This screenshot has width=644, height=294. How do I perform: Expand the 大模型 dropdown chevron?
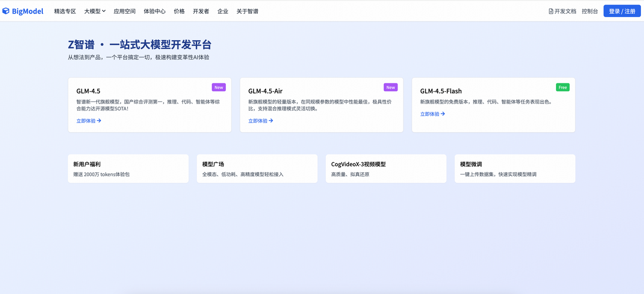pos(104,11)
